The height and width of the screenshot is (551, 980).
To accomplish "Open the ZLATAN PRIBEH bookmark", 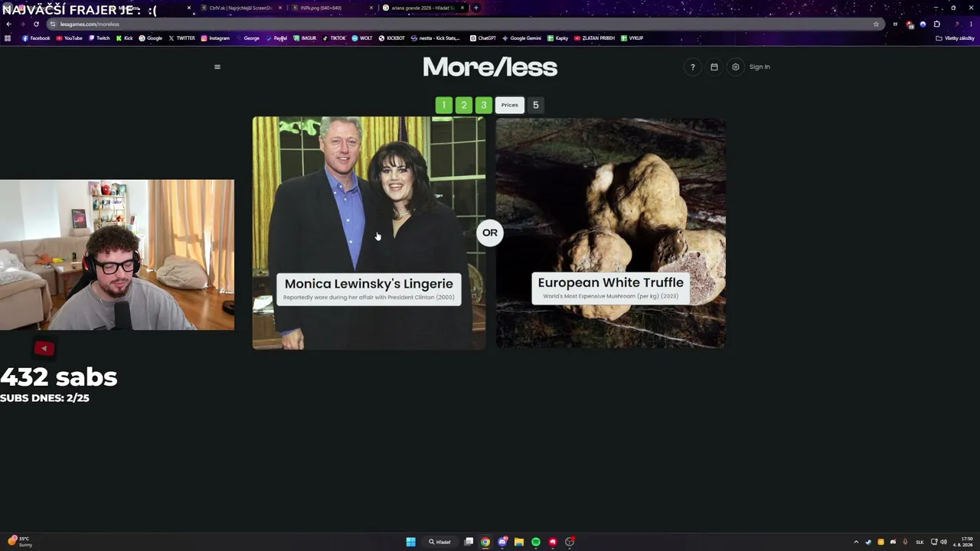I will pos(595,38).
